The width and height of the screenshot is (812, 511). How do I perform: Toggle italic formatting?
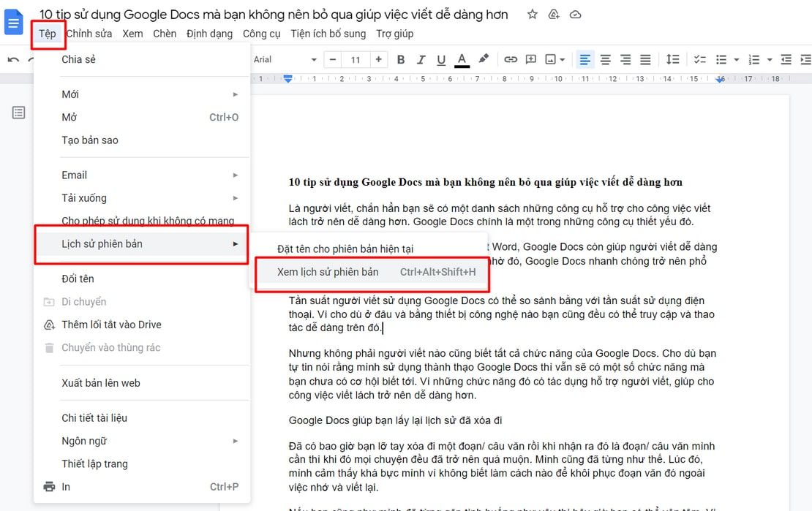(x=421, y=59)
